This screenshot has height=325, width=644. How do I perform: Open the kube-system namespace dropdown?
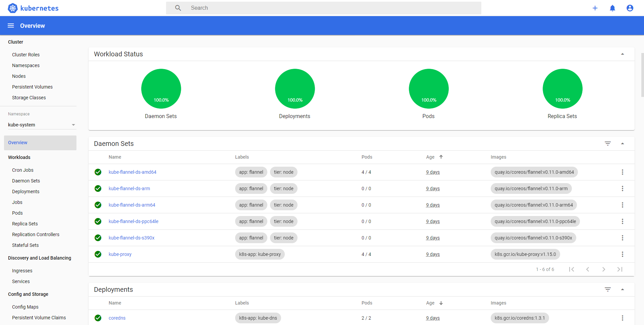(x=42, y=125)
